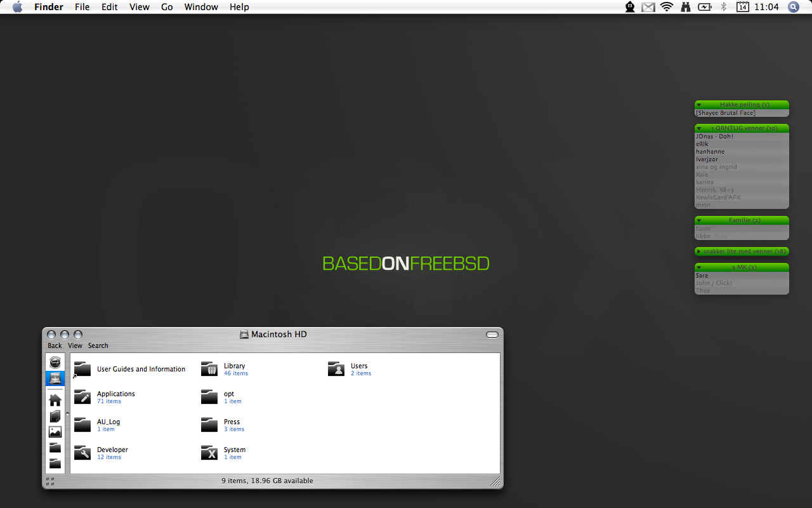Click the first plain folder in sidebar
The image size is (812, 508).
(x=55, y=448)
